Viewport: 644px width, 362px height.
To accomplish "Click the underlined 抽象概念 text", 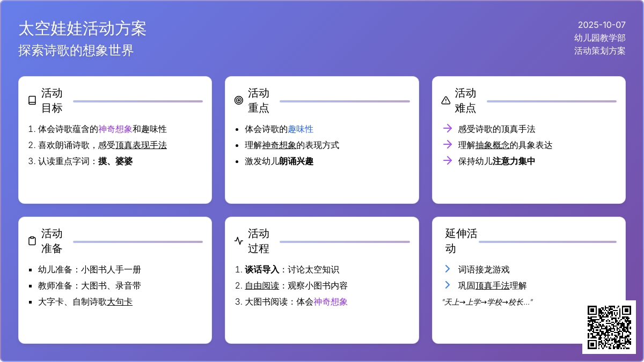I will point(492,145).
